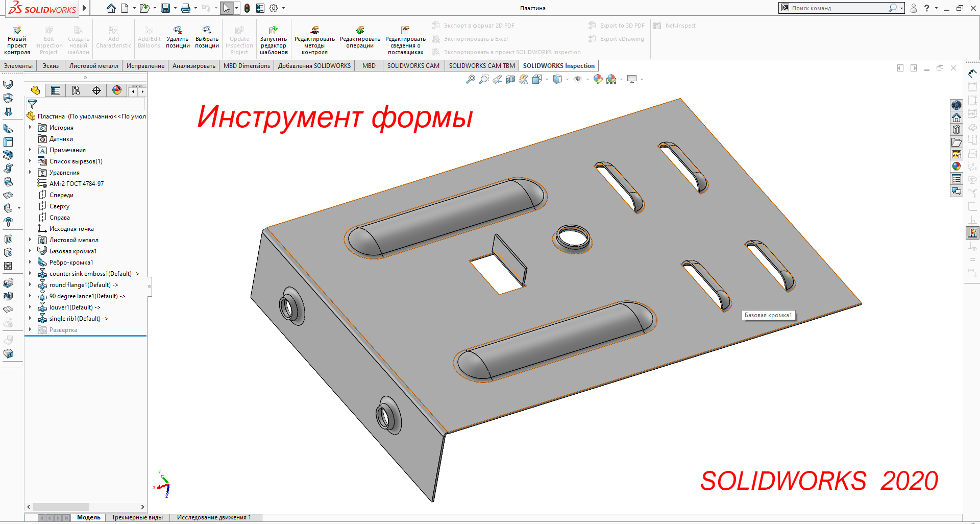Open the Apply Scene icon
Viewport: 980px width, 524px height.
(x=611, y=79)
